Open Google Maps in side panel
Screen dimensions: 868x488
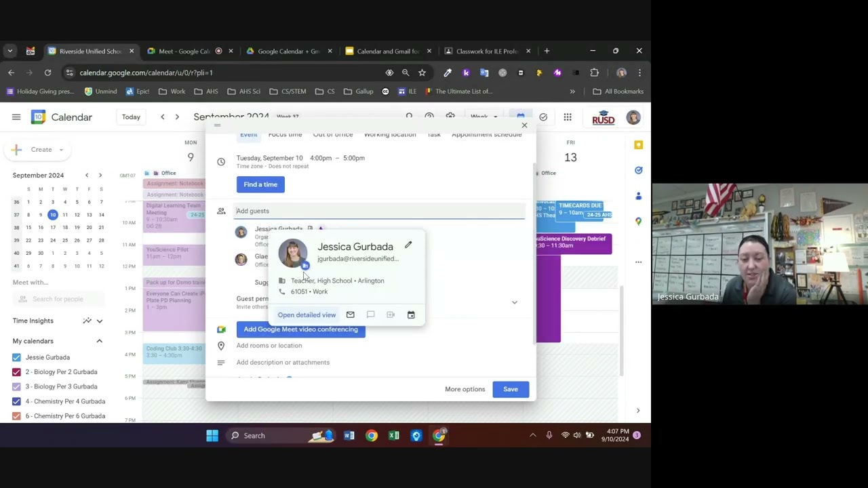pyautogui.click(x=638, y=222)
